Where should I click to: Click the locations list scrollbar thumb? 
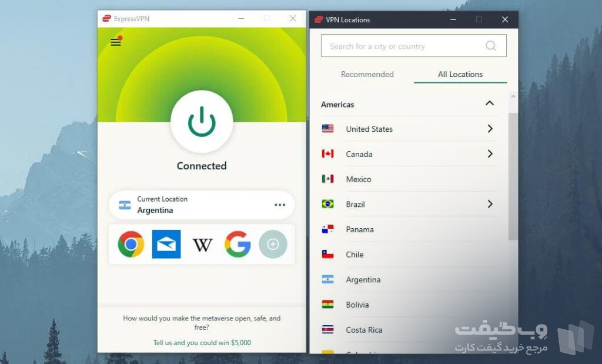coord(513,176)
